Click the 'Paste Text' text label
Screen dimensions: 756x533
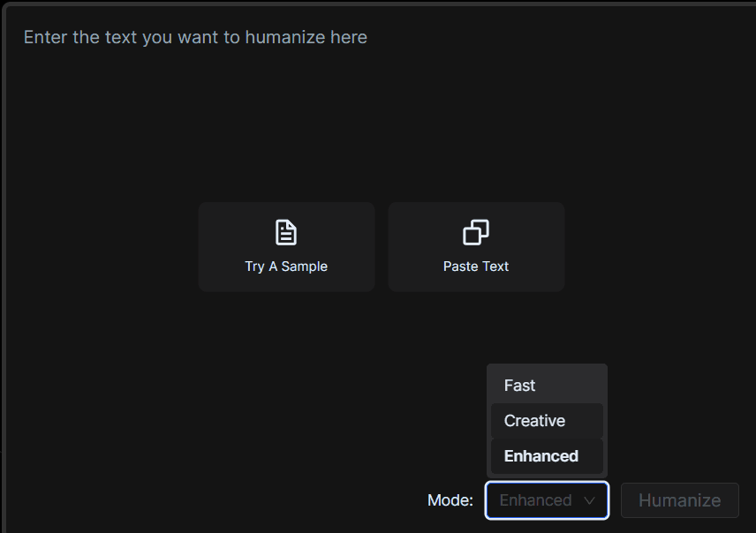point(476,266)
